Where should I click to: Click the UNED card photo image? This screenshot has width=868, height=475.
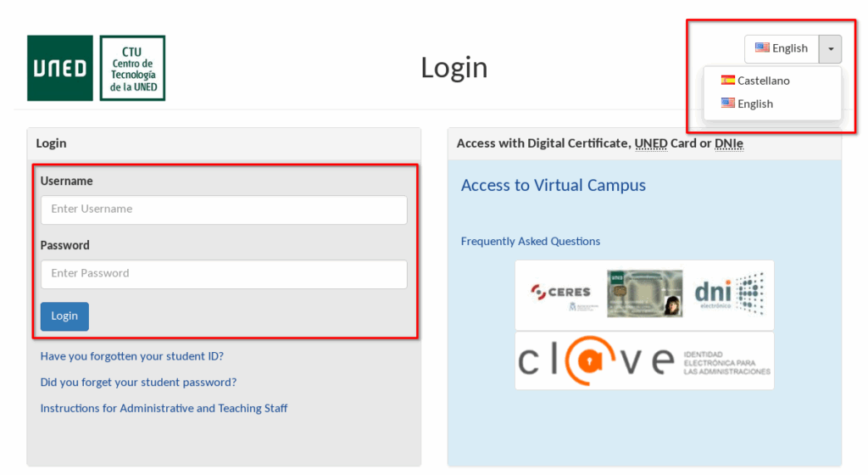click(644, 293)
